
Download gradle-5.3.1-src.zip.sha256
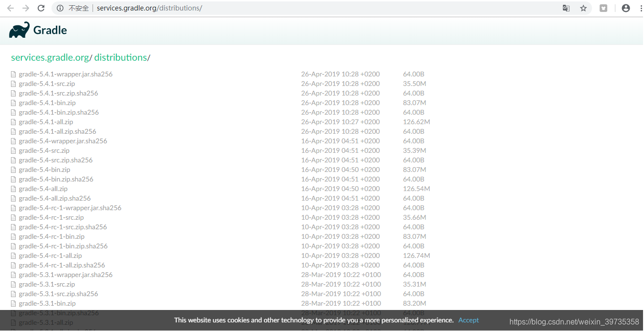[x=58, y=294]
